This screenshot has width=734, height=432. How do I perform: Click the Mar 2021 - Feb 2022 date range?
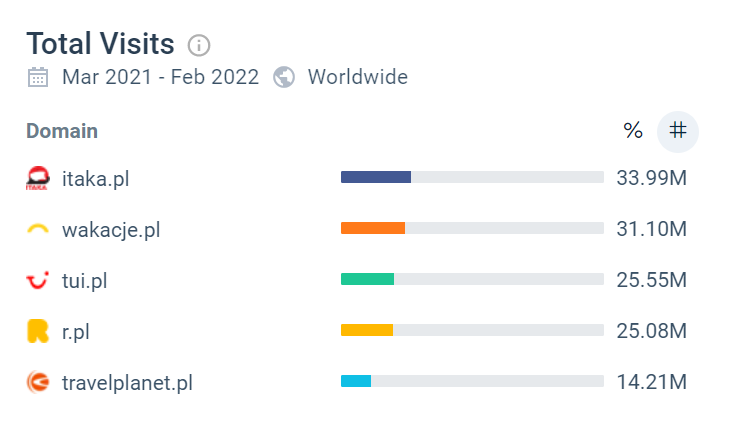point(161,77)
